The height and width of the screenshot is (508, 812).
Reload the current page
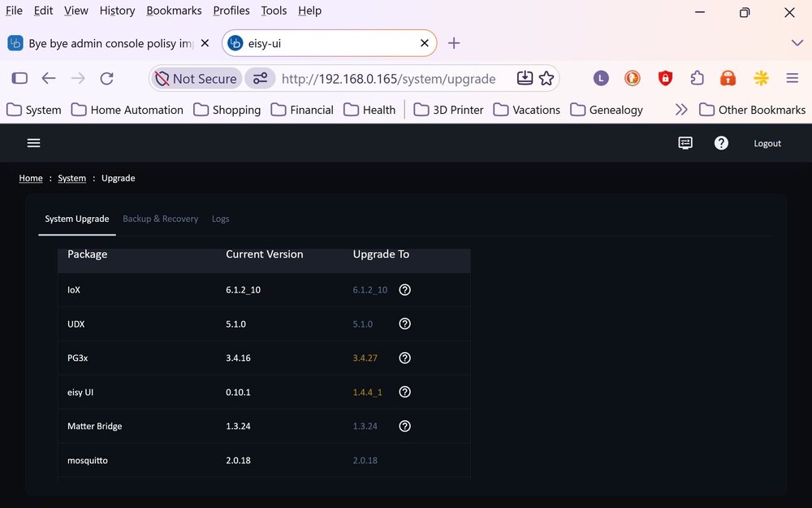(x=106, y=78)
